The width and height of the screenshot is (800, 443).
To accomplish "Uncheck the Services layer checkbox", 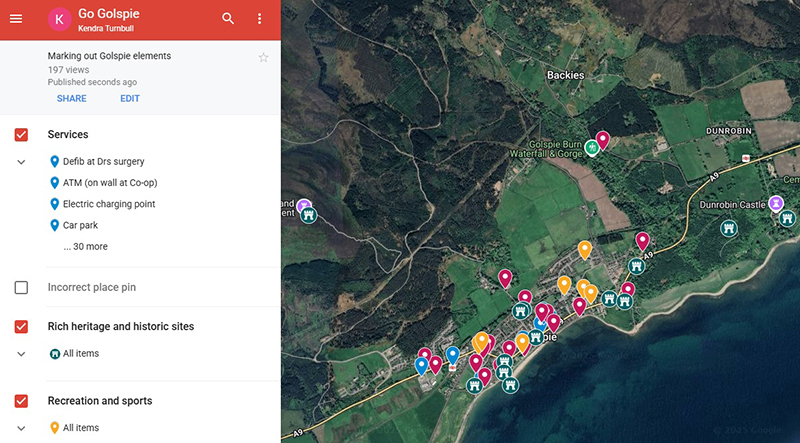I will pyautogui.click(x=21, y=135).
